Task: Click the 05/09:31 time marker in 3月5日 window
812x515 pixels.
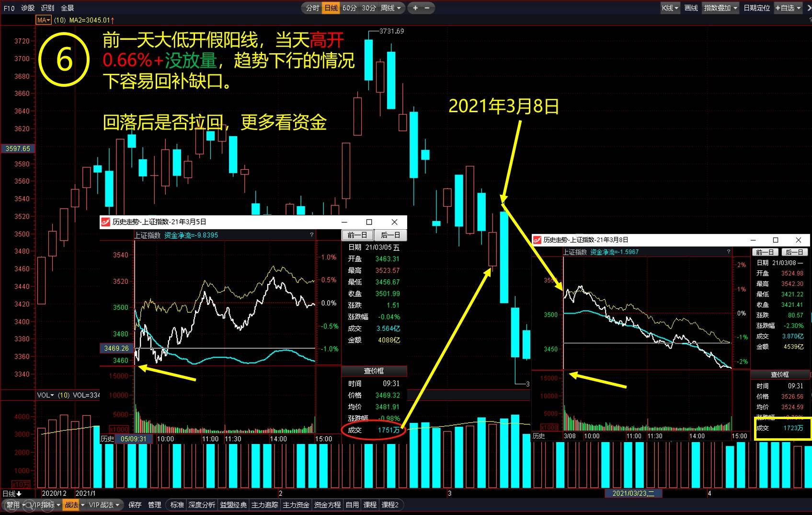Action: (134, 439)
